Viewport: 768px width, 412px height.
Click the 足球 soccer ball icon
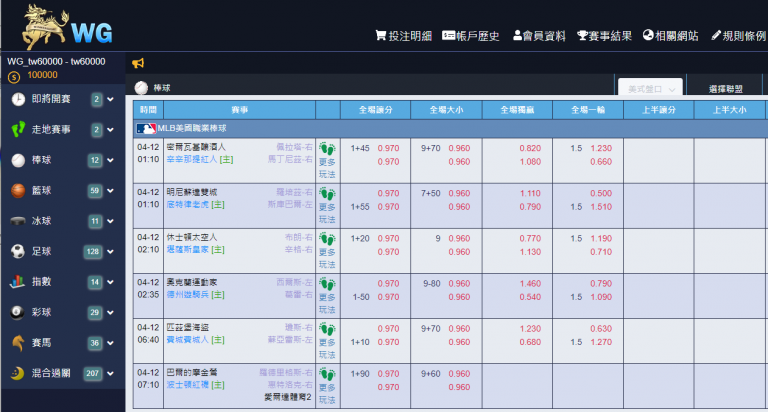19,251
